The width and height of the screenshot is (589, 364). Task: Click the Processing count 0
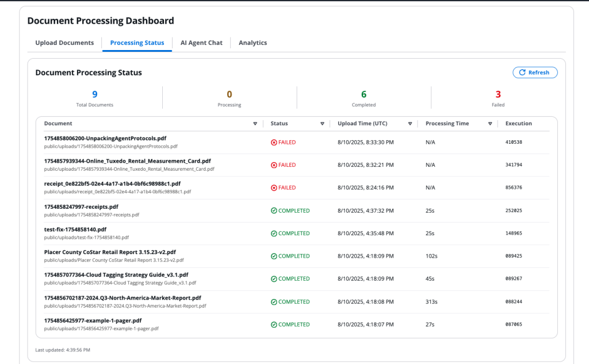[x=229, y=94]
